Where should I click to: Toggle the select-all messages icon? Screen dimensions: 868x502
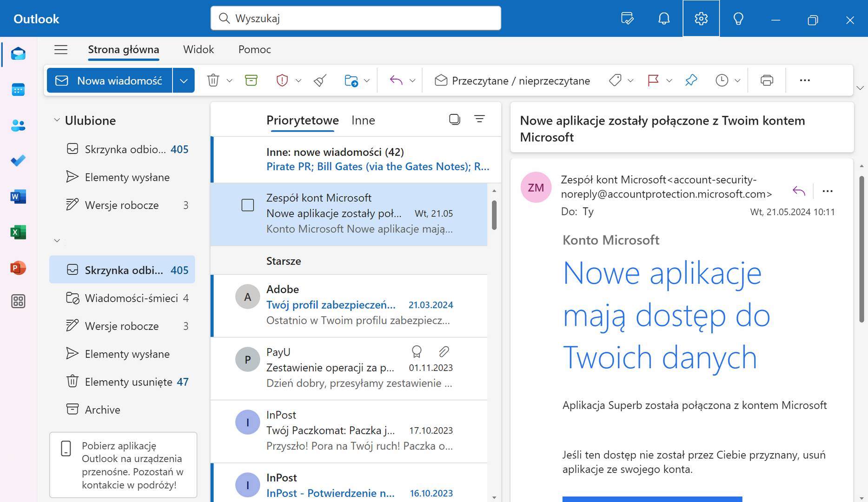(455, 119)
